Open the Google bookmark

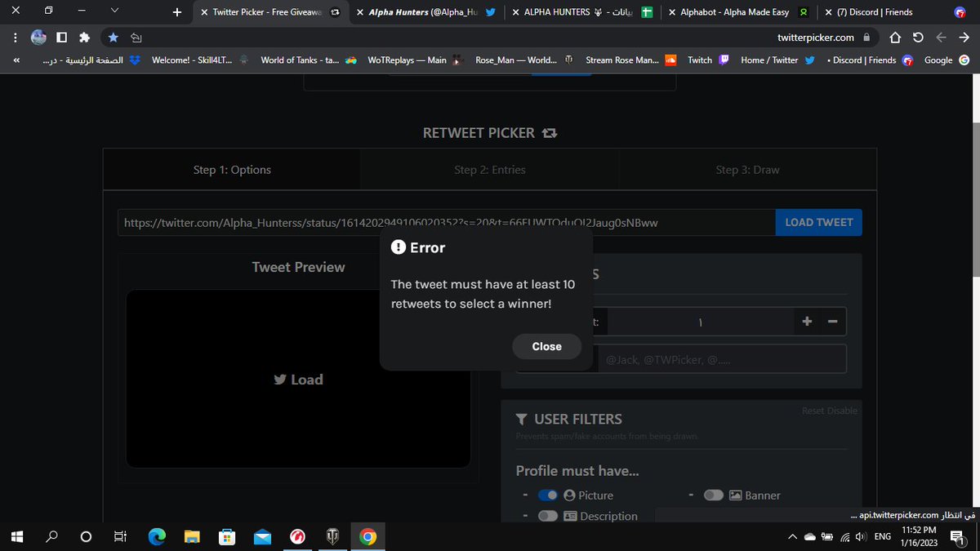tap(947, 60)
